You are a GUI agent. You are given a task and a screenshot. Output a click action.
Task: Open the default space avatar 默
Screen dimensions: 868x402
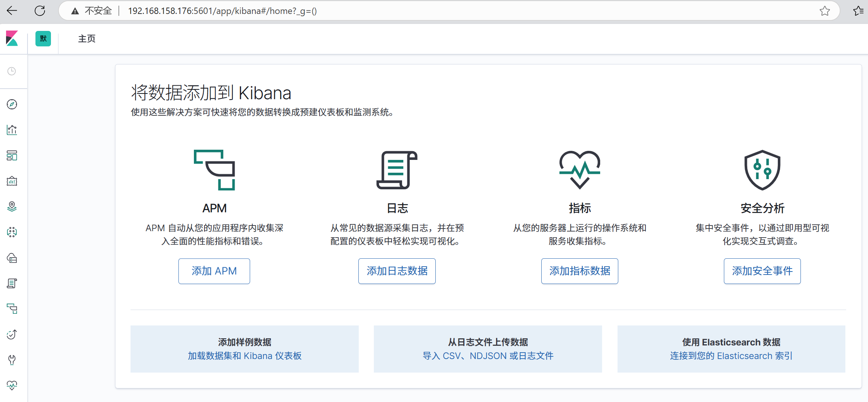pyautogui.click(x=43, y=38)
